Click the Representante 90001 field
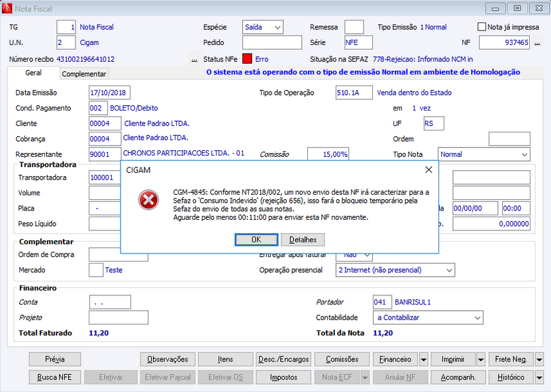This screenshot has width=551, height=392. click(105, 154)
